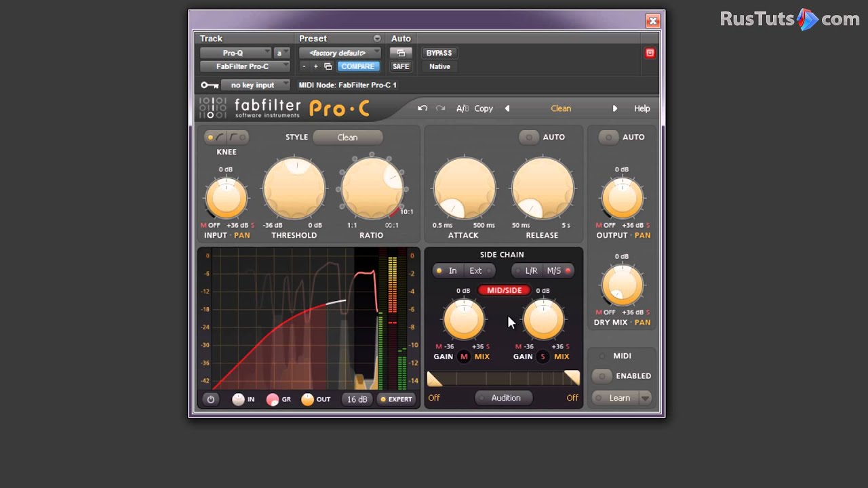Click the COMPARE button
Screen dimensions: 868x488
[x=357, y=66]
